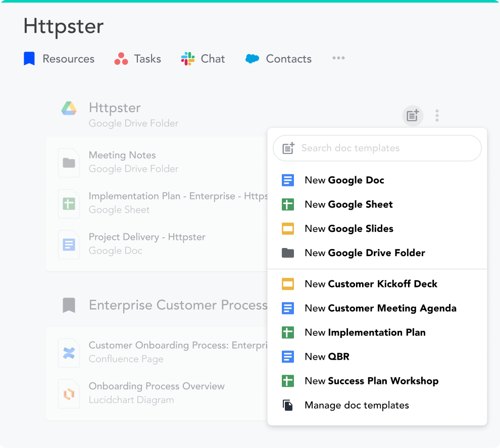Viewport: 500px width, 448px height.
Task: Click the Meeting Notes folder icon
Action: click(69, 163)
